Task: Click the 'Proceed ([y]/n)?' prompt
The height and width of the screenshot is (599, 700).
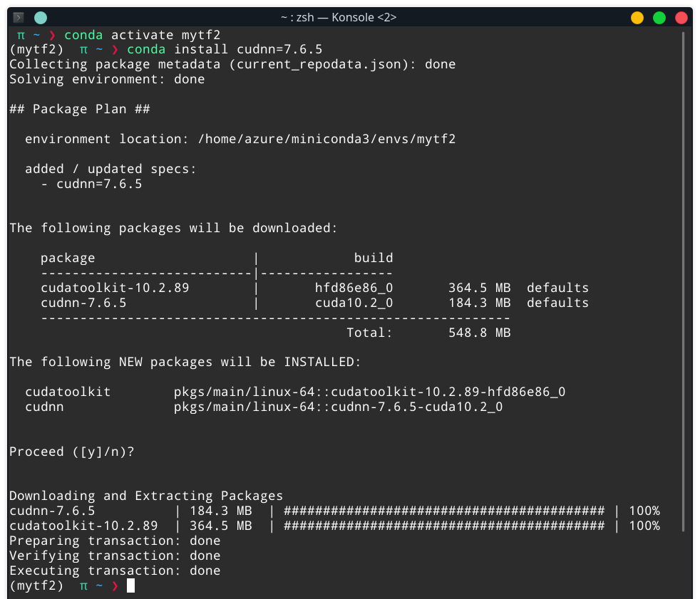Action: (x=72, y=452)
